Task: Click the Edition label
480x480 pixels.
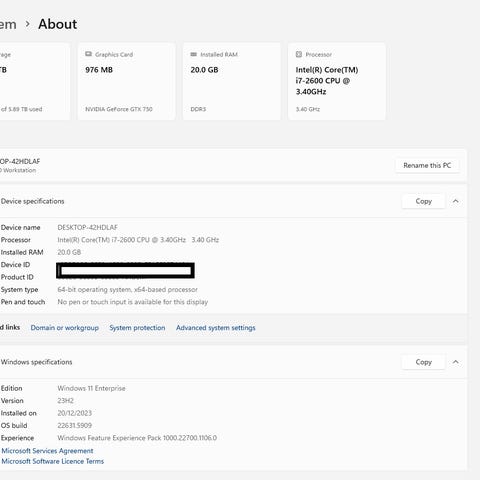Action: point(11,388)
